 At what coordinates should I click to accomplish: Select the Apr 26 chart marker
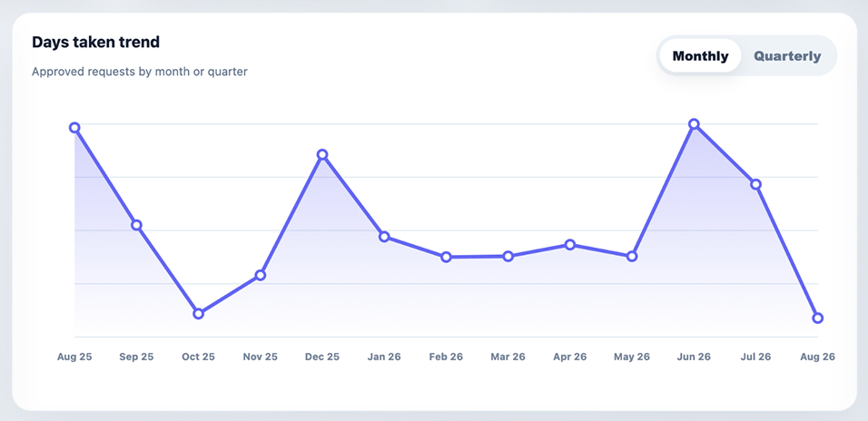(569, 244)
